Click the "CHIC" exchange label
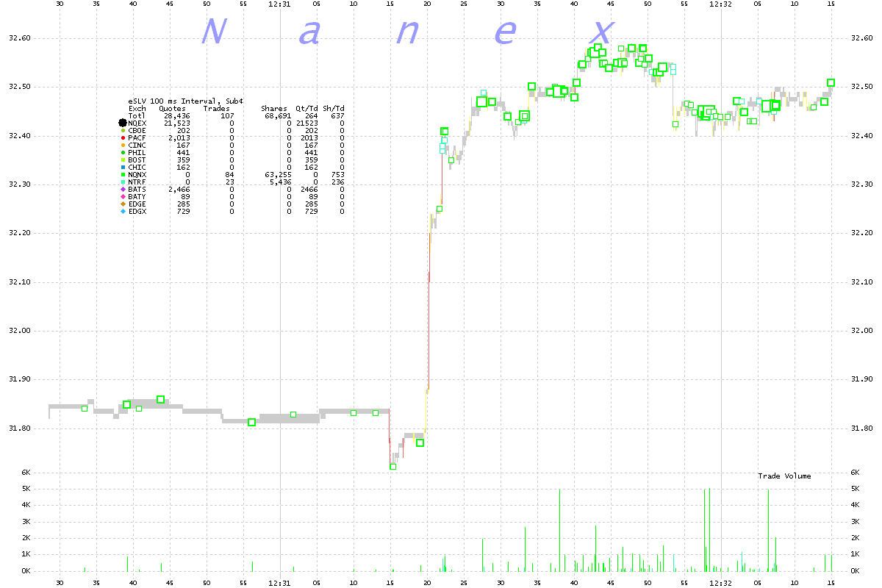The height and width of the screenshot is (588, 882). (x=137, y=168)
